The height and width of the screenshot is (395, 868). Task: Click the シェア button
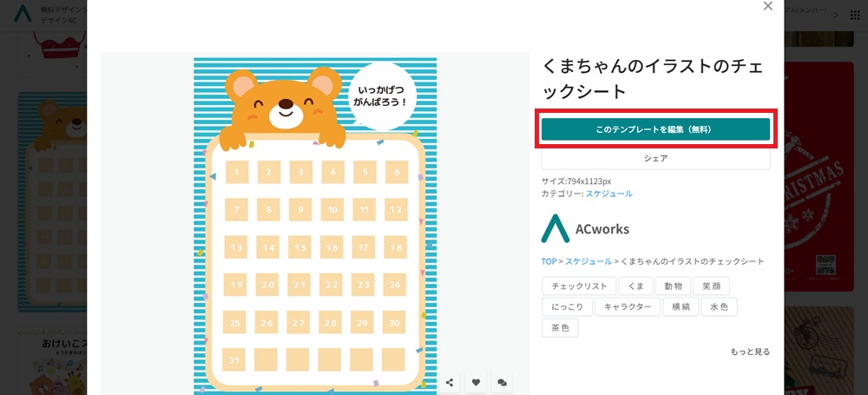tap(655, 159)
